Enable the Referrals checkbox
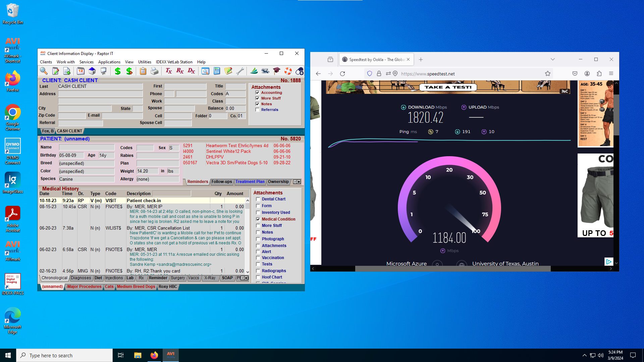Screen dimensions: 644x362 pos(257,110)
